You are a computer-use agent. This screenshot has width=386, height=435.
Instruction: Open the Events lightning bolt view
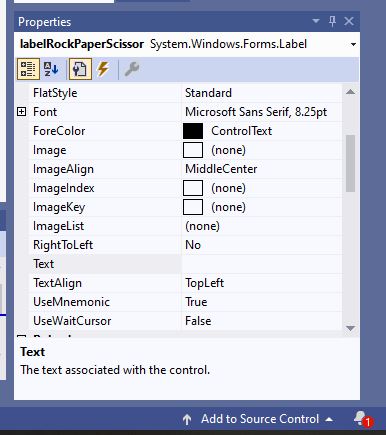click(103, 69)
